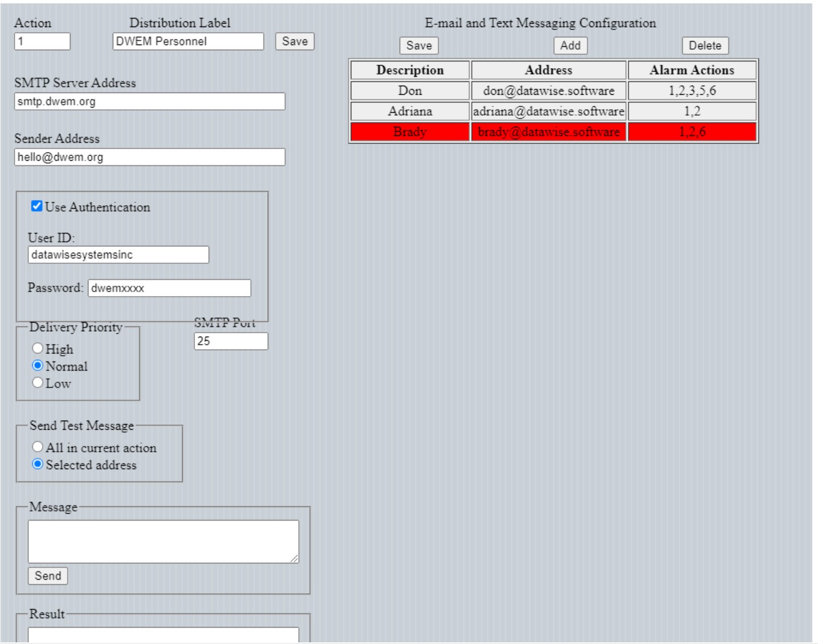Edit the SMTP Port field
The image size is (818, 644).
(231, 341)
